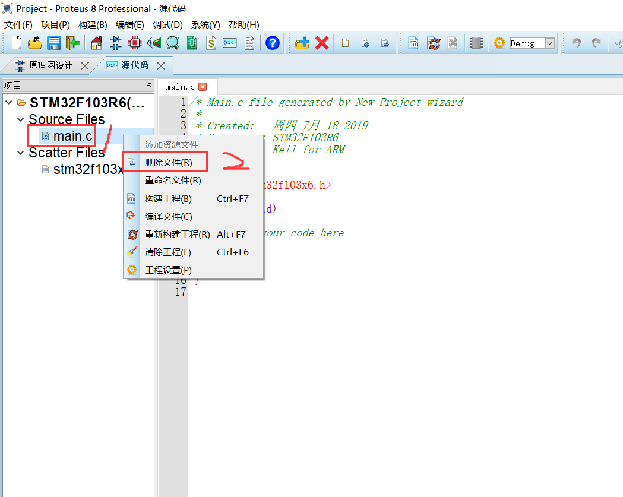
Task: Choose 编译文件(C) compile file entry
Action: point(193,217)
